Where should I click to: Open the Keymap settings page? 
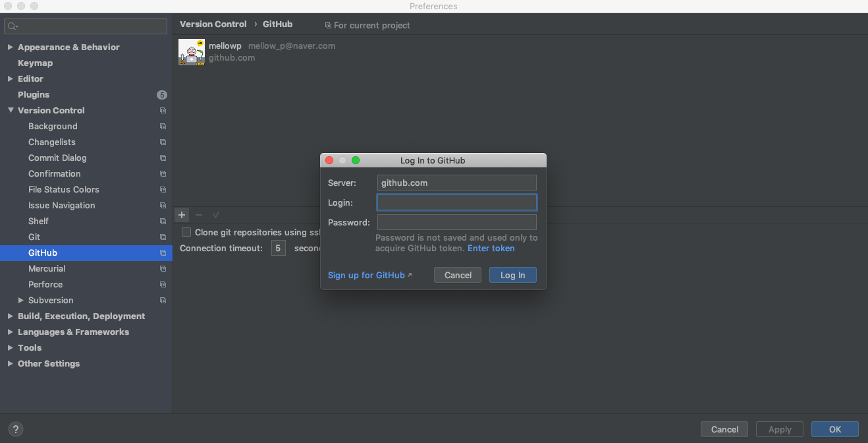click(x=35, y=63)
